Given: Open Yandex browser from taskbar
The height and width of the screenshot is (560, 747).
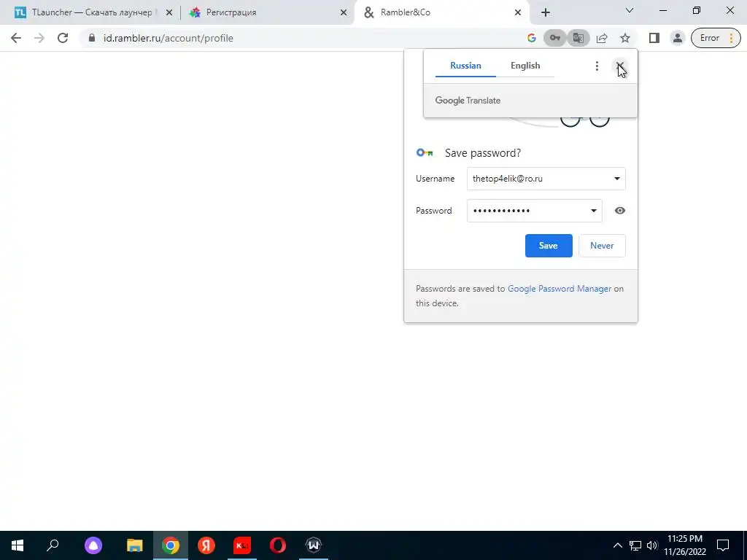Looking at the screenshot, I should pos(206,545).
